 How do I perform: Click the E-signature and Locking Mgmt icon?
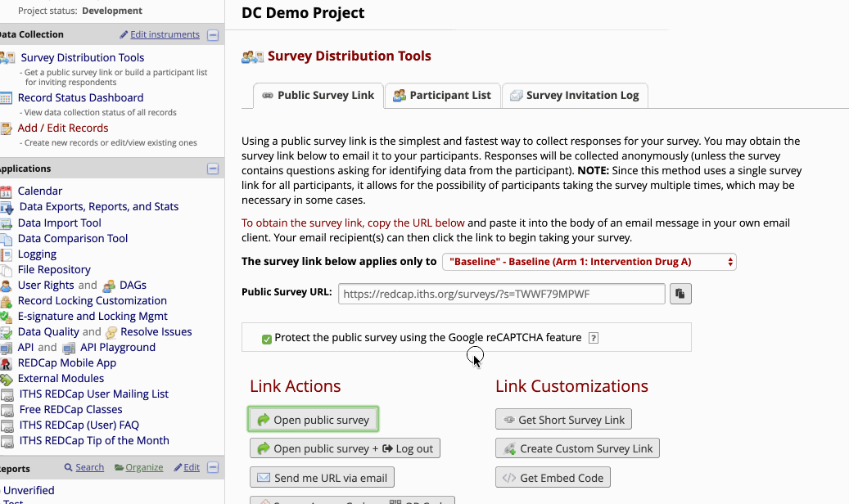[x=6, y=317]
